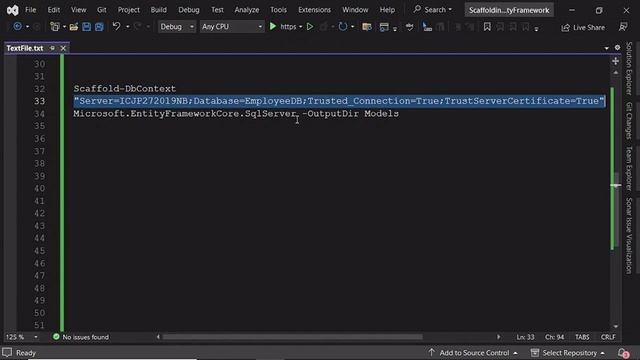Click the Scaffoldin...tyFramework solution name
Image resolution: width=640 pixels, height=360 pixels.
pyautogui.click(x=509, y=10)
